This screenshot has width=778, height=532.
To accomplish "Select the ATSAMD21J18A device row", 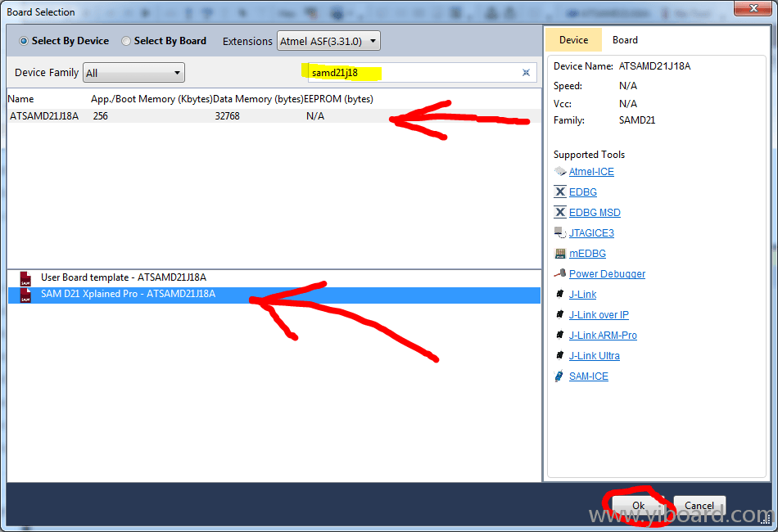I will [274, 116].
